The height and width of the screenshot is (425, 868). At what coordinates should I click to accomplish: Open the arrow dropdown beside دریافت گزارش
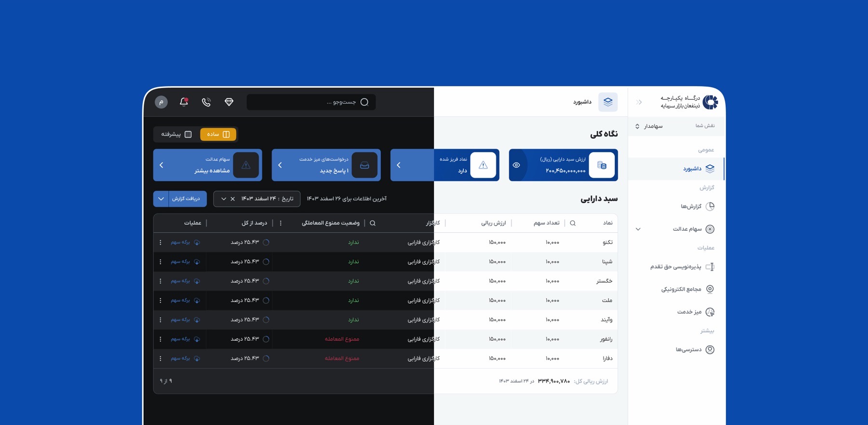point(161,199)
